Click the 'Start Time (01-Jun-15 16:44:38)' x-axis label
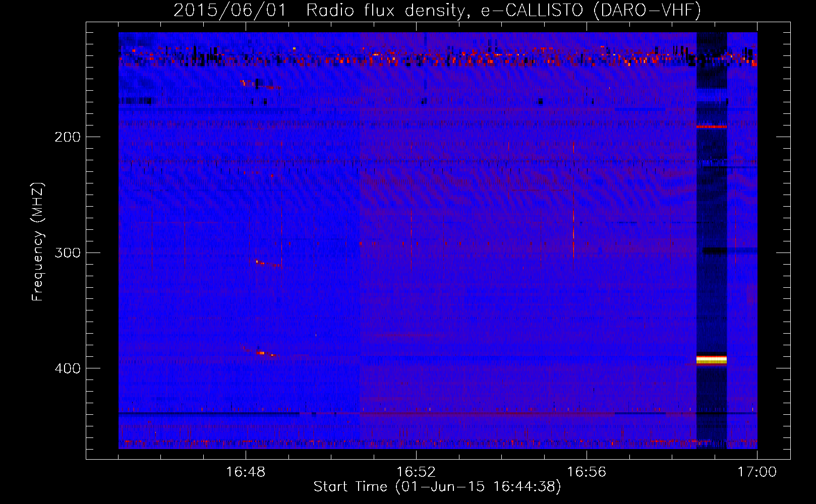816x504 pixels. 437,487
